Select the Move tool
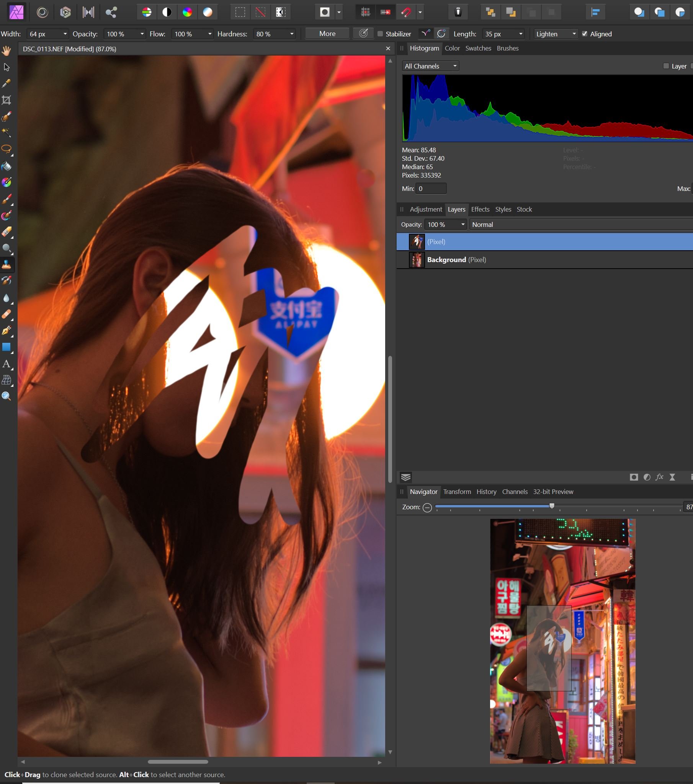The image size is (693, 784). (7, 67)
